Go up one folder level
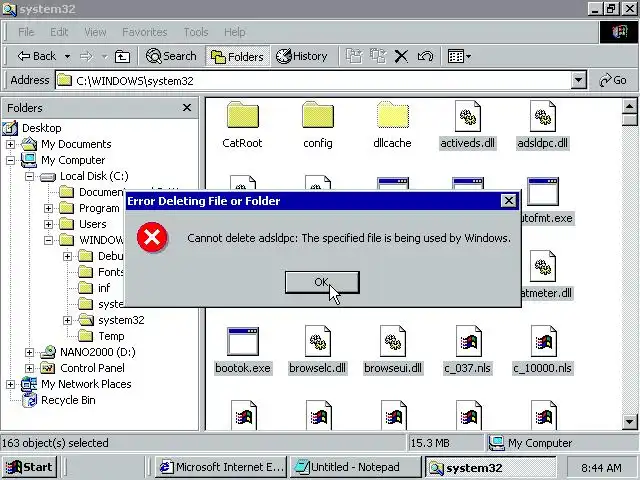The image size is (640, 480). coord(122,56)
